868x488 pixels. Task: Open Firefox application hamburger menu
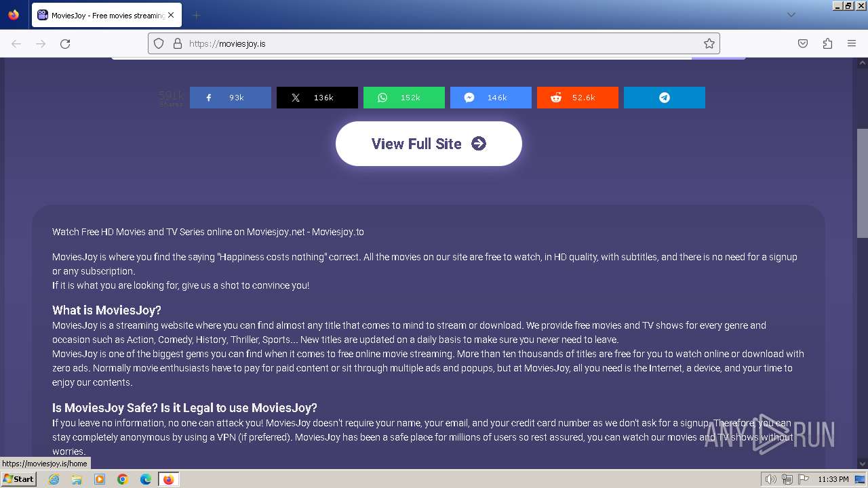(852, 43)
